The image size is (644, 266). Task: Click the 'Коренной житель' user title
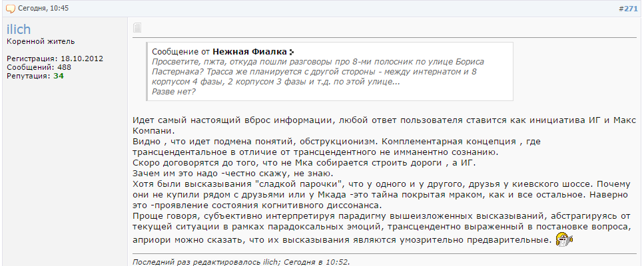click(x=41, y=41)
